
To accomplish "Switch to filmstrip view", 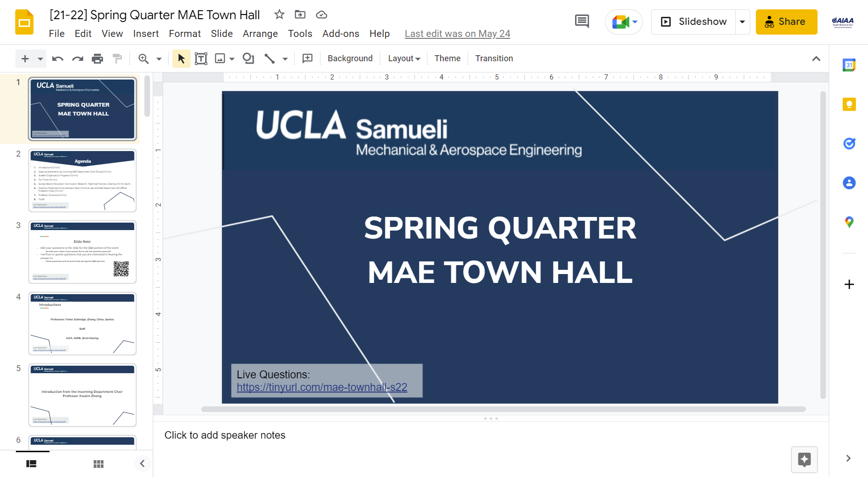I will (x=31, y=464).
